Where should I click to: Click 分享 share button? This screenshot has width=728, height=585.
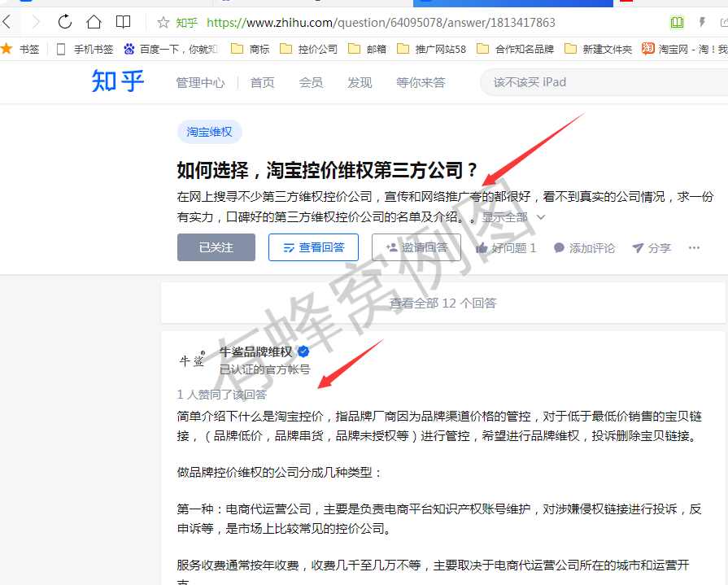point(652,248)
